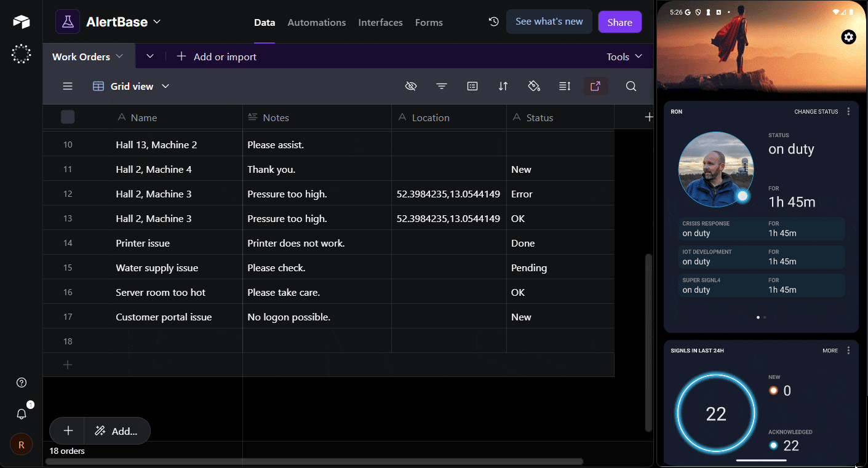This screenshot has width=868, height=468.
Task: Add a new row via grid plus
Action: [68, 365]
